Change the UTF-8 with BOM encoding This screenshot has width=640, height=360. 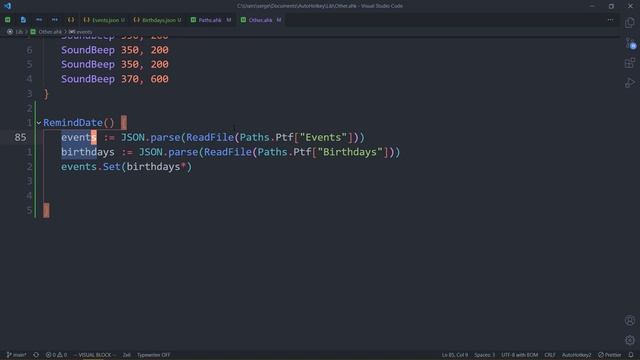[x=519, y=355]
